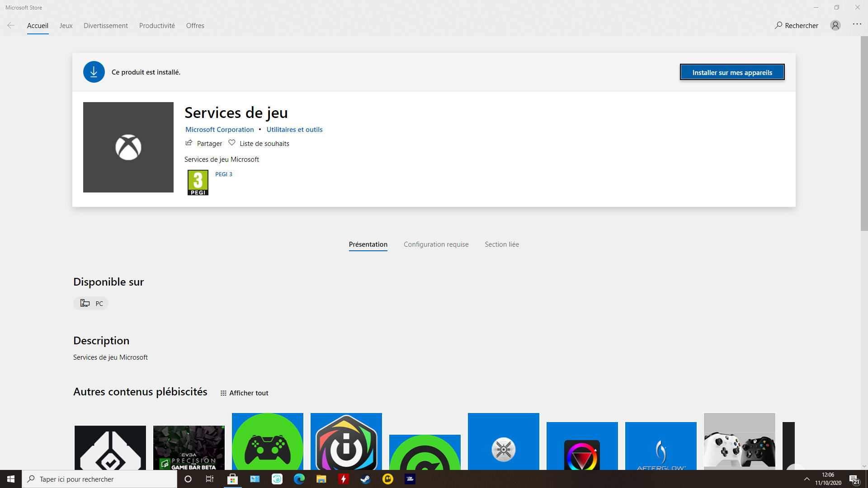Screen dimensions: 868x488
Task: Click the vertical scrollbar thumb
Action: pos(864,133)
